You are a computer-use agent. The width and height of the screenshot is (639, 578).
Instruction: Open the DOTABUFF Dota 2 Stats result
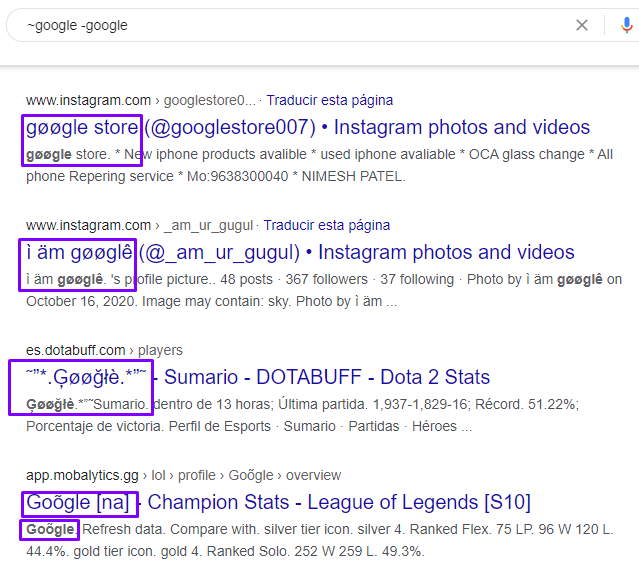click(258, 377)
